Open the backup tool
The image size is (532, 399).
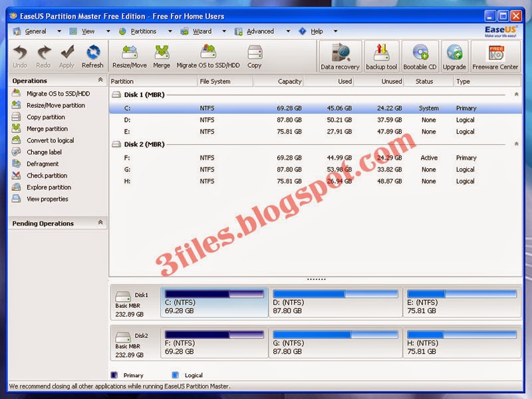point(381,57)
